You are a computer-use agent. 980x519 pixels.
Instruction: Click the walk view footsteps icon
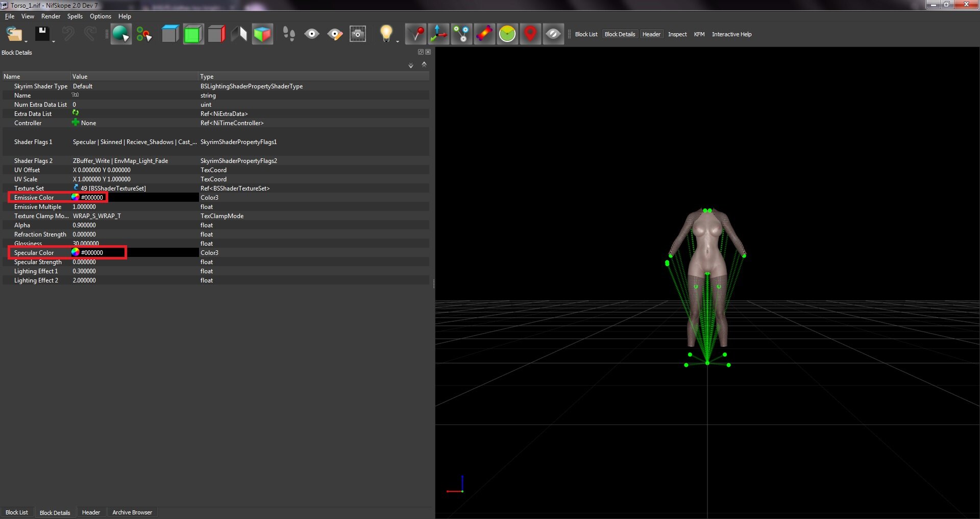[x=288, y=34]
